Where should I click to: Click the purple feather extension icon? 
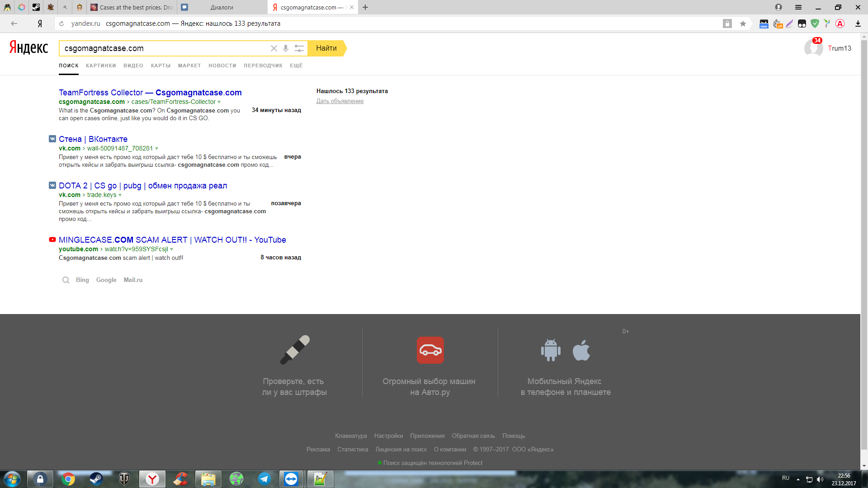coord(790,23)
